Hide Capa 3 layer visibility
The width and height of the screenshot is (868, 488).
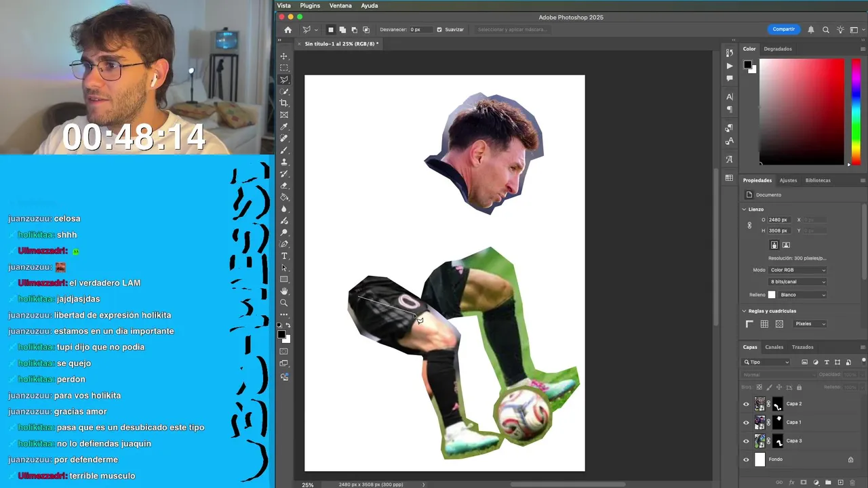tap(746, 441)
